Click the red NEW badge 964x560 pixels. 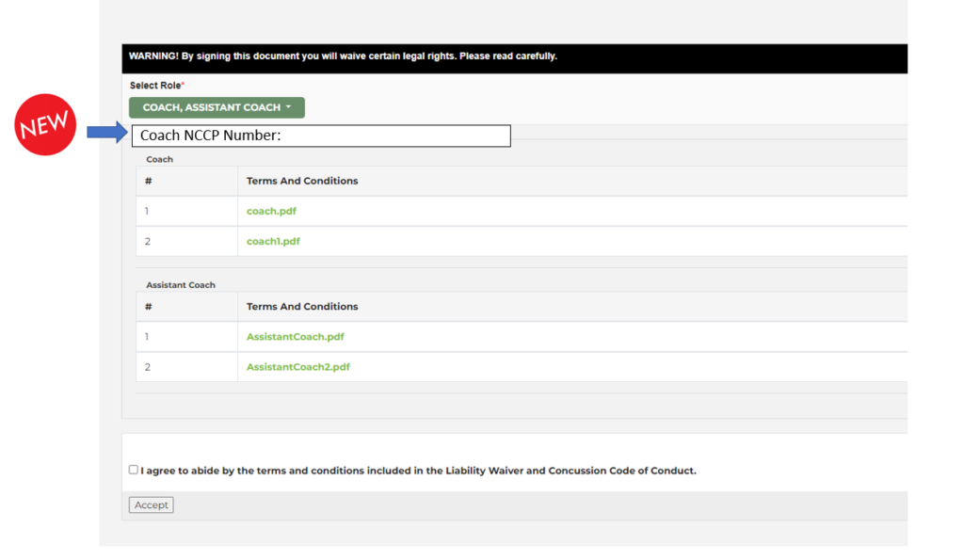pyautogui.click(x=45, y=124)
